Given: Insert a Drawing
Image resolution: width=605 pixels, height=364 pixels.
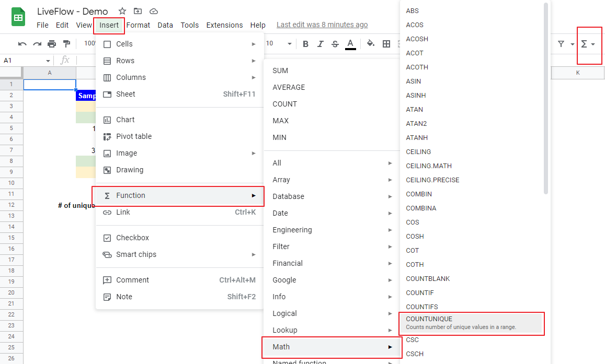Looking at the screenshot, I should 180,170.
